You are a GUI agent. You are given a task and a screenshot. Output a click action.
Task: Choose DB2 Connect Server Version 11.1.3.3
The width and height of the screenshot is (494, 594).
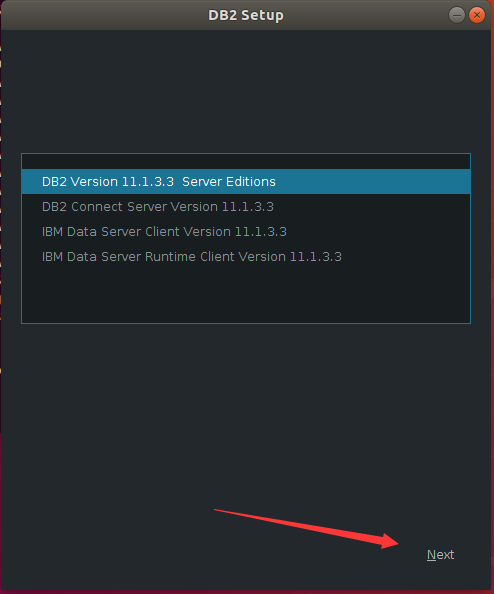coord(246,206)
